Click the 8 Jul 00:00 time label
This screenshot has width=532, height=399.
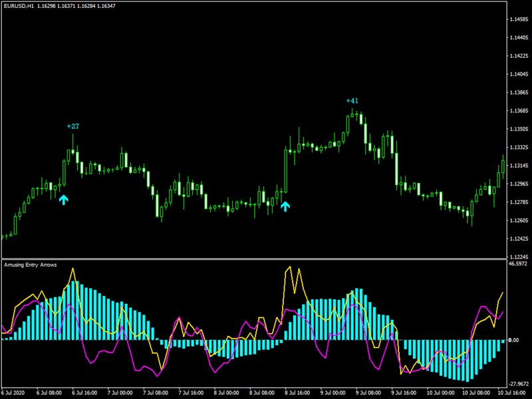coord(227,393)
